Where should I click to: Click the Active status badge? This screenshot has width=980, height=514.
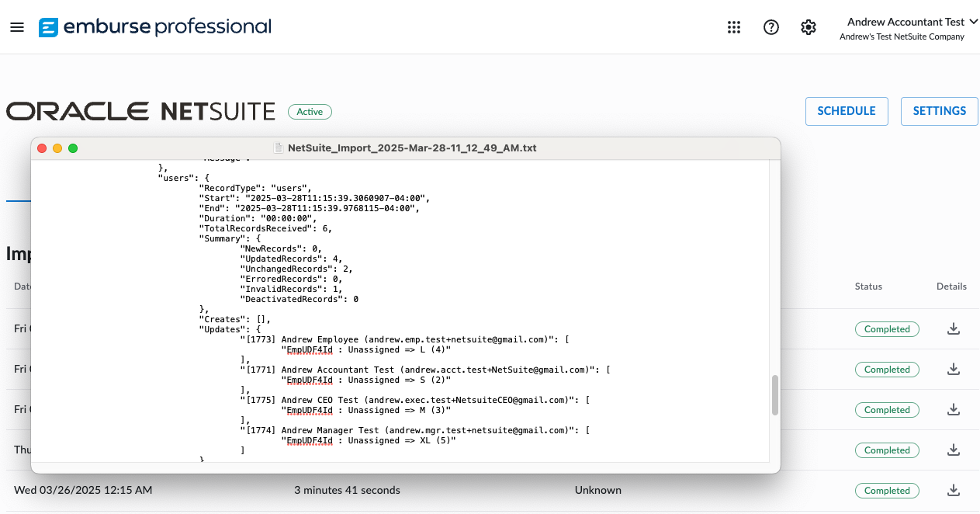coord(310,112)
